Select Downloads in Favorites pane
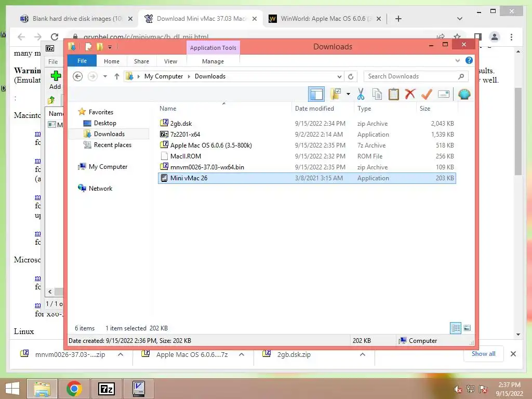This screenshot has height=399, width=532. click(109, 134)
